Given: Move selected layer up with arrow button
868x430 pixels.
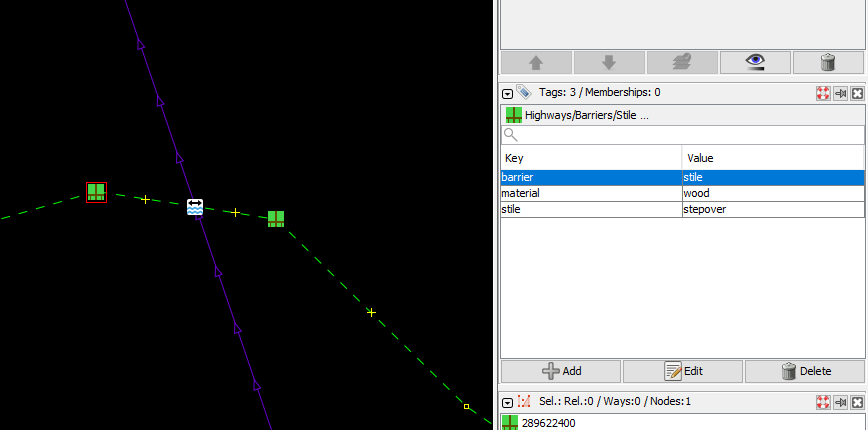Looking at the screenshot, I should pyautogui.click(x=536, y=63).
